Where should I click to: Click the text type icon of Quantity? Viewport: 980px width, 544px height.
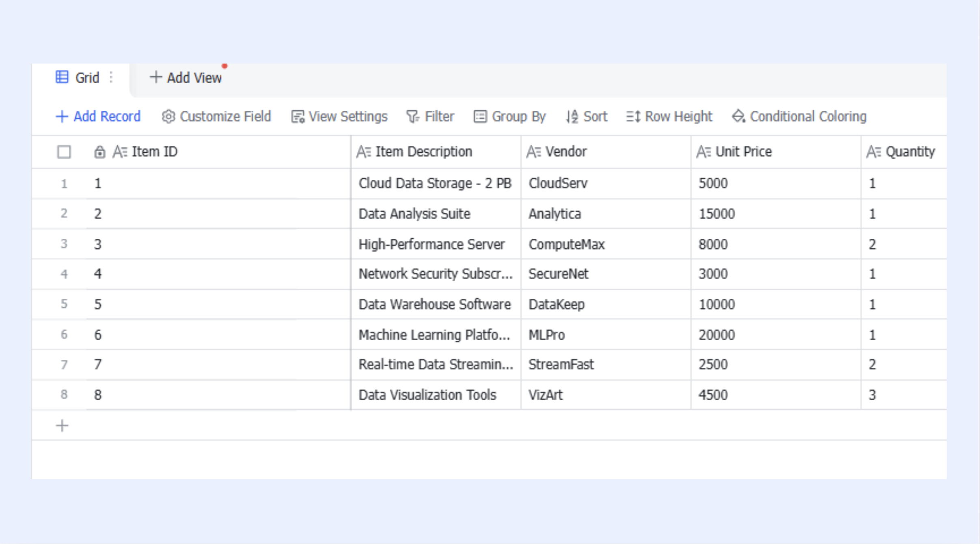pos(874,152)
